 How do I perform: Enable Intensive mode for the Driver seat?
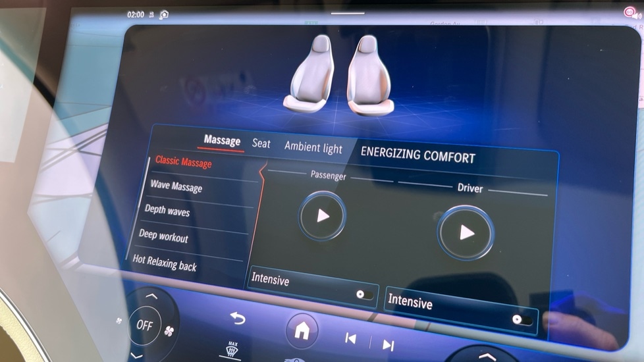tap(522, 319)
